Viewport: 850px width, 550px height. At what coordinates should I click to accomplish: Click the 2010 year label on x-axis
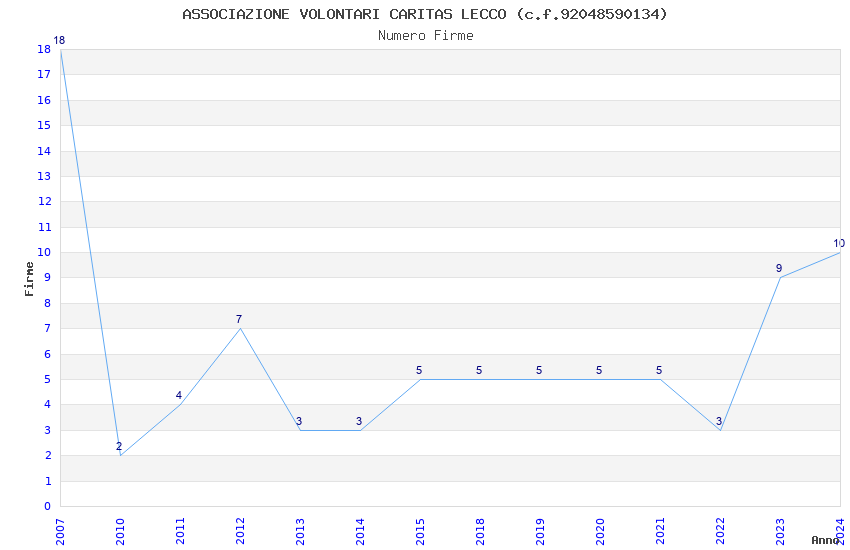pyautogui.click(x=120, y=532)
